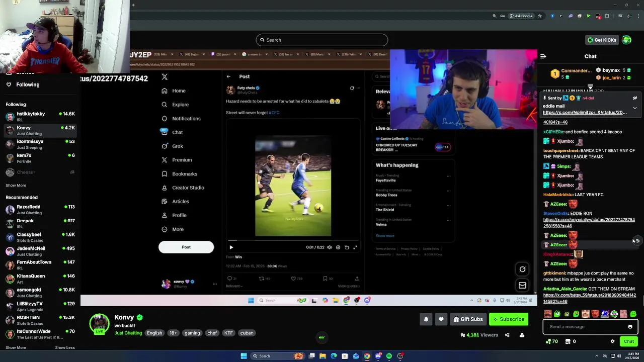Viewport: 644px width, 362px height.
Task: Click Show Less under Recommended list
Action: click(x=64, y=347)
